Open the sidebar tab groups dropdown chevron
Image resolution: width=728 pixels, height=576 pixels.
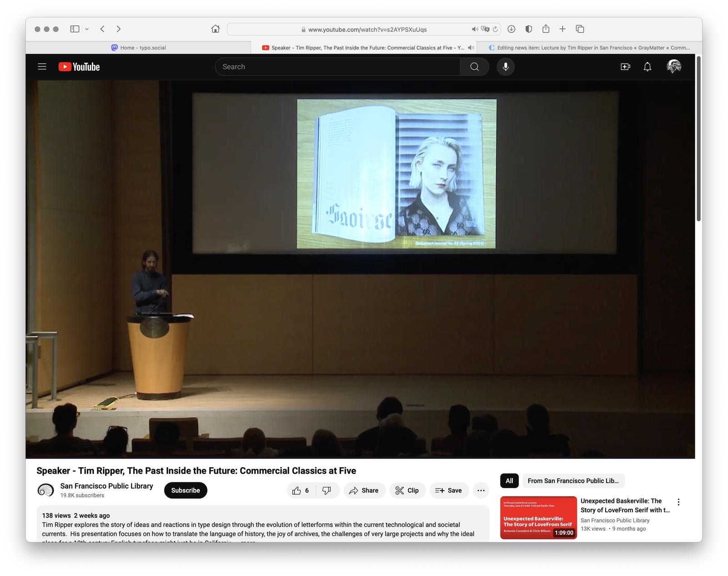[x=87, y=29]
